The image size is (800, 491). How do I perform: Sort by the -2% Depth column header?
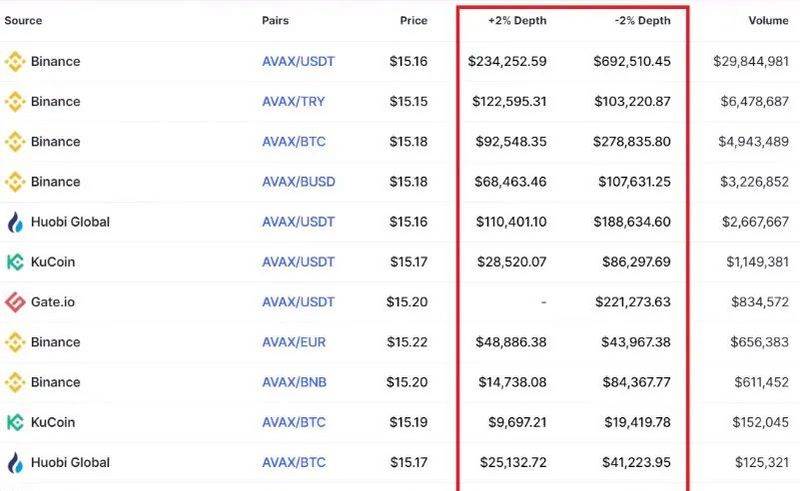642,20
